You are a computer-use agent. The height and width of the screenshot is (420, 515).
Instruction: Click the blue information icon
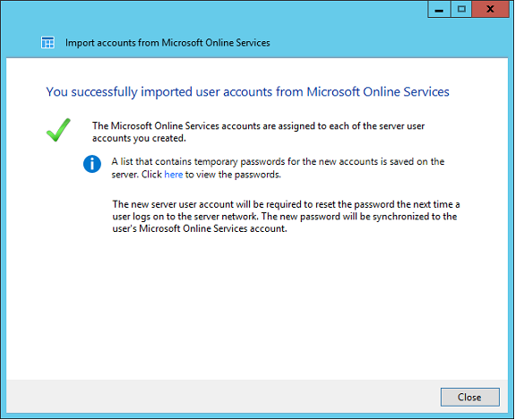pyautogui.click(x=92, y=164)
